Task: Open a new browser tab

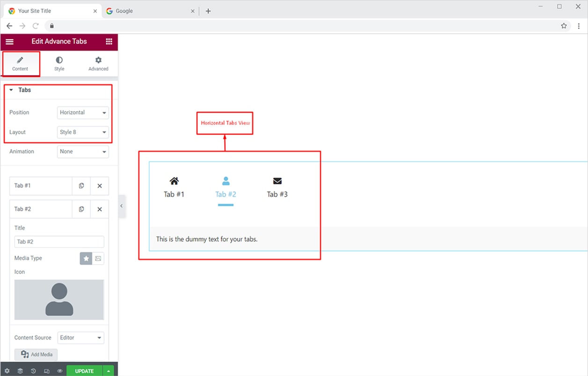Action: tap(208, 11)
